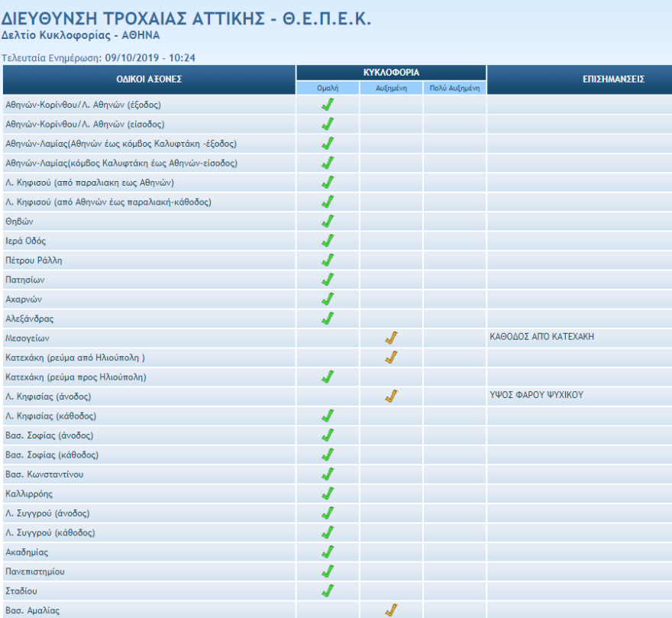This screenshot has height=618, width=672.
Task: Click the ΚΑΘΟΔΟΣ ΑΠΟ ΚΑΤΕΧΑΚΗ remark
Action: [541, 336]
